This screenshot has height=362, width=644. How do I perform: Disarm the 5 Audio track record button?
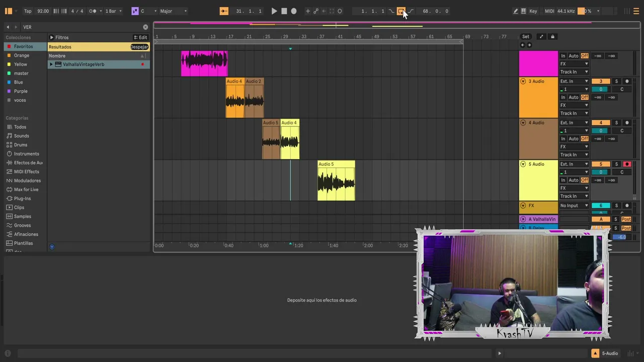(x=627, y=164)
